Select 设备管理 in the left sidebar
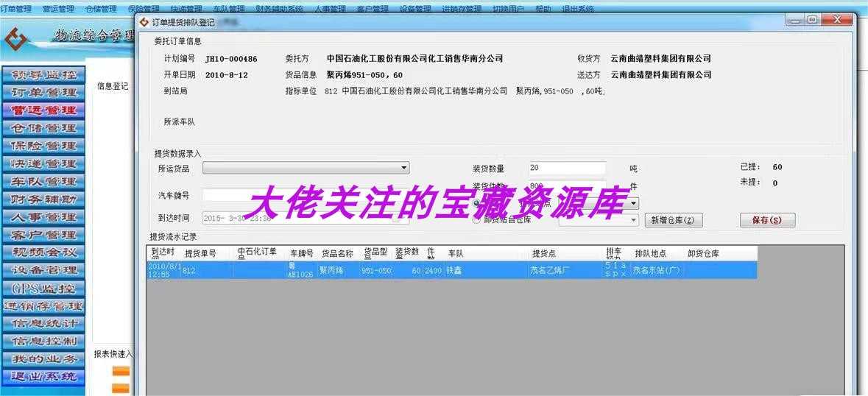The height and width of the screenshot is (396, 868). [43, 270]
